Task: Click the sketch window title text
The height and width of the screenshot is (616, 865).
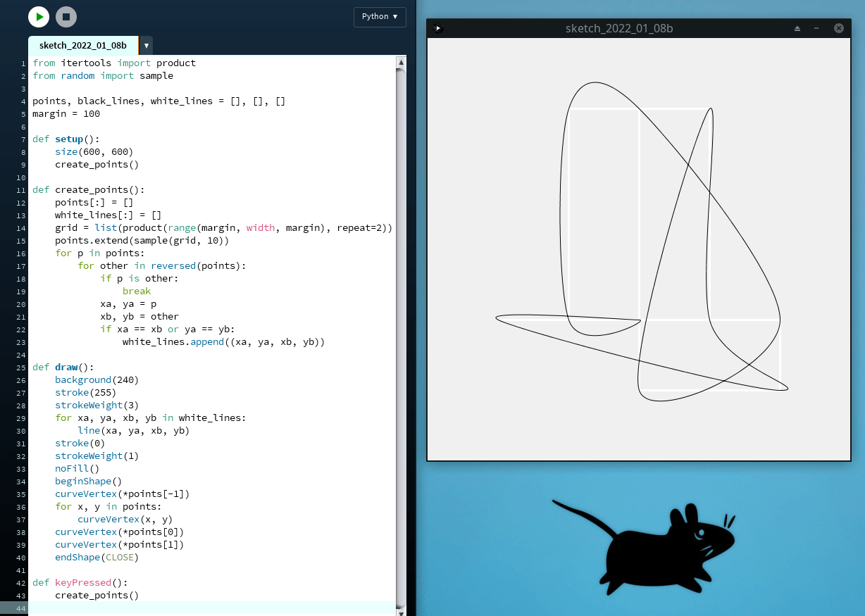Action: click(619, 28)
